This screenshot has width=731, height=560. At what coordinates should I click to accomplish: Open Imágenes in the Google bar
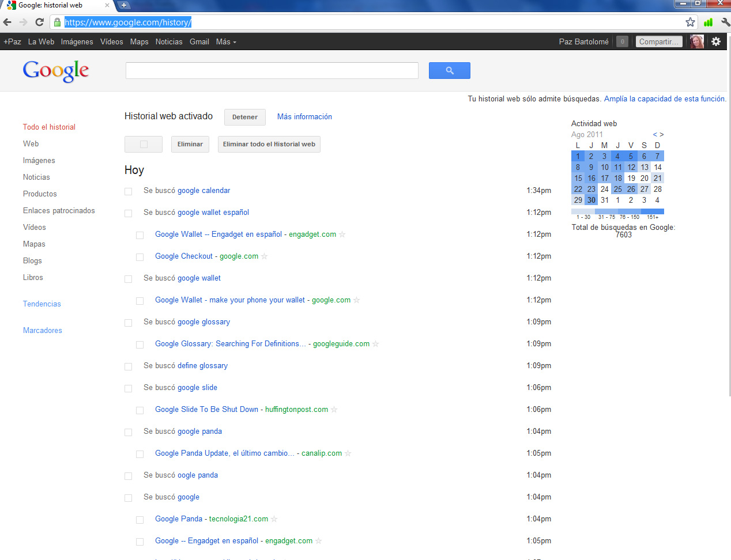click(77, 41)
